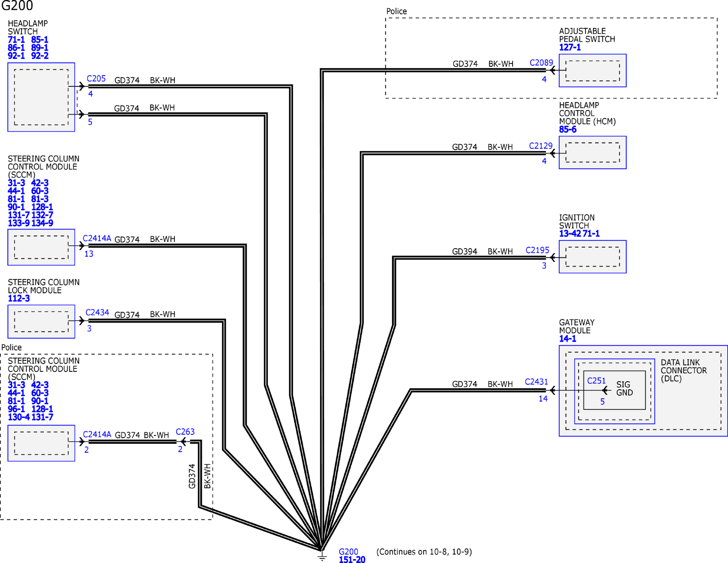Open the 130-4 SCCM police reference
Screen dimensions: 728x563
coord(18,417)
